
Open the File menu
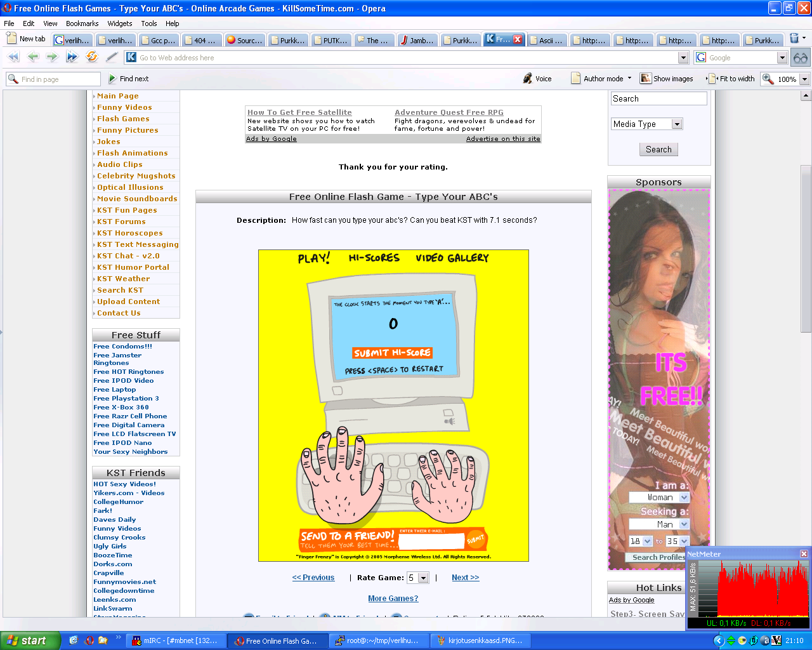click(x=9, y=23)
